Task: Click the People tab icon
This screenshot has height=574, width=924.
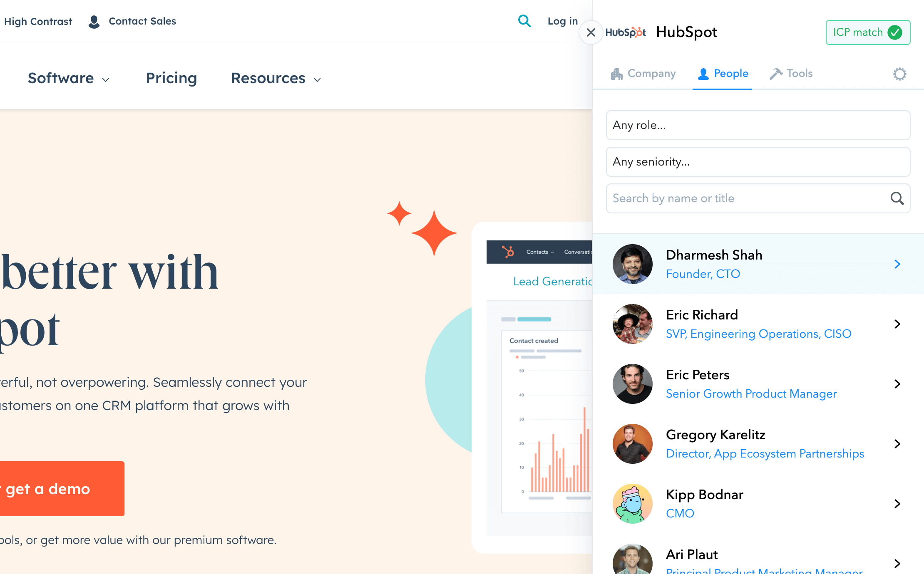Action: pyautogui.click(x=703, y=73)
